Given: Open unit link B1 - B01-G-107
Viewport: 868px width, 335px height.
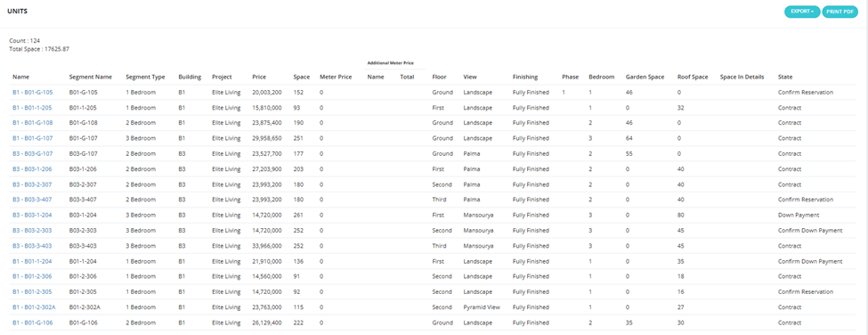Looking at the screenshot, I should coord(33,138).
